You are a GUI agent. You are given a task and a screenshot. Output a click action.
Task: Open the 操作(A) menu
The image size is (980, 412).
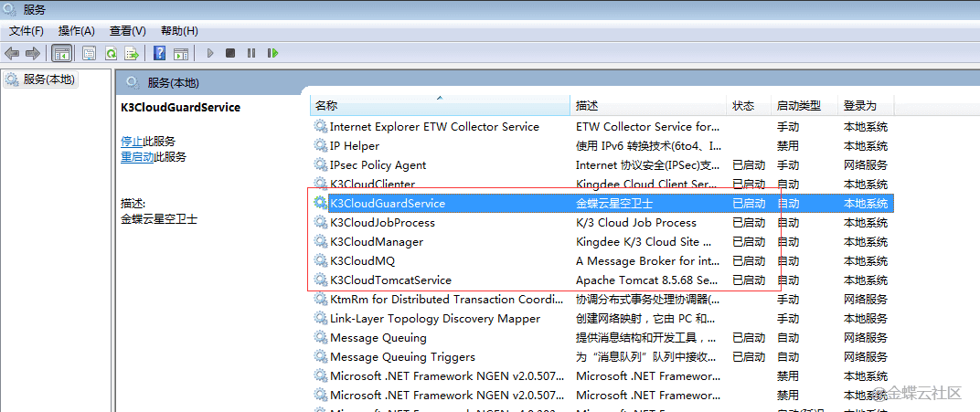click(76, 30)
